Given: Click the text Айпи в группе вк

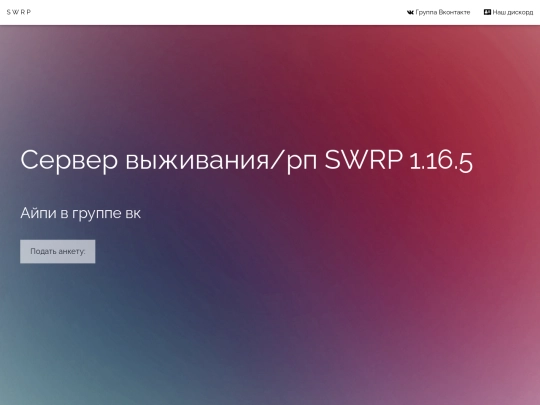Looking at the screenshot, I should [x=81, y=213].
